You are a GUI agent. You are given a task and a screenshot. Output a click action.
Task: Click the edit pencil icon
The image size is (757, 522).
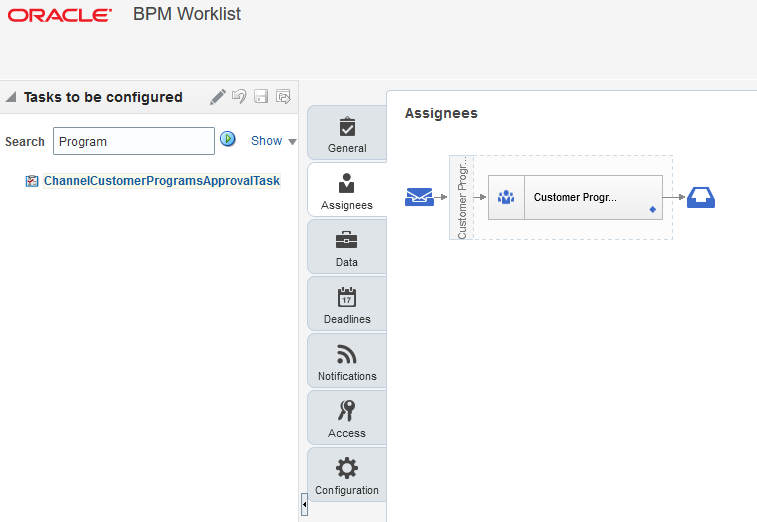point(218,97)
